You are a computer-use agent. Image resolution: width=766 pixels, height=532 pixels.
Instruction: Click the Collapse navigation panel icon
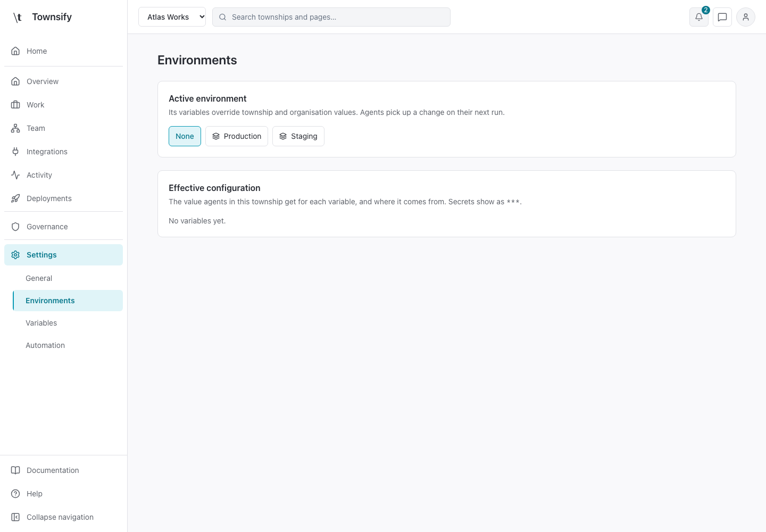click(x=15, y=517)
